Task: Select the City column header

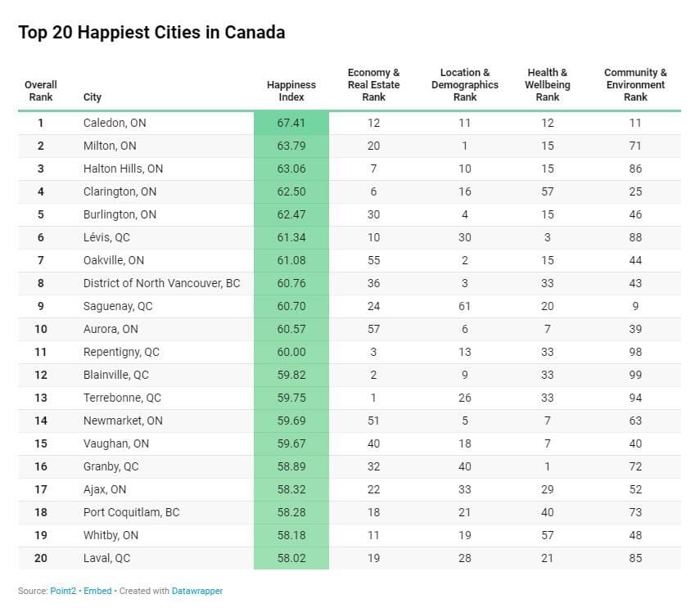Action: 92,97
